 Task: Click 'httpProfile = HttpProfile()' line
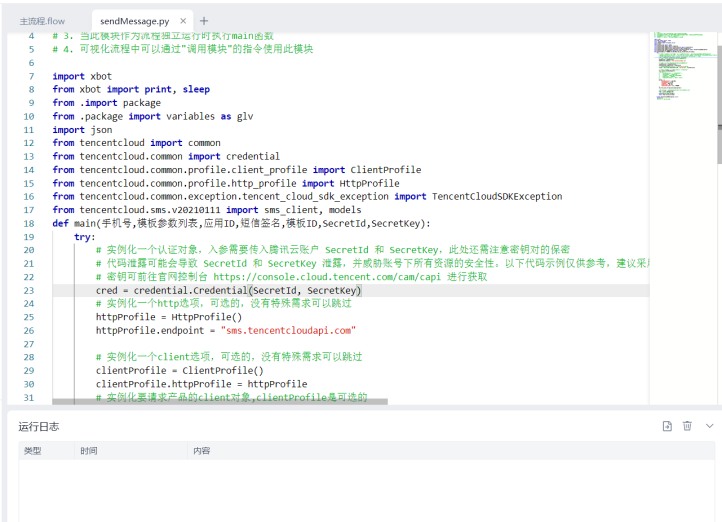169,317
